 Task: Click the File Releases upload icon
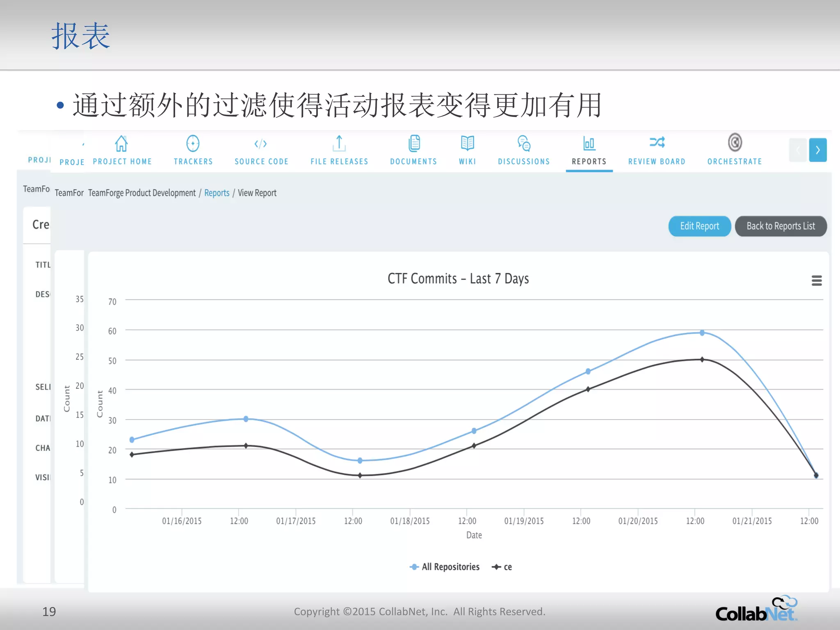pyautogui.click(x=339, y=144)
